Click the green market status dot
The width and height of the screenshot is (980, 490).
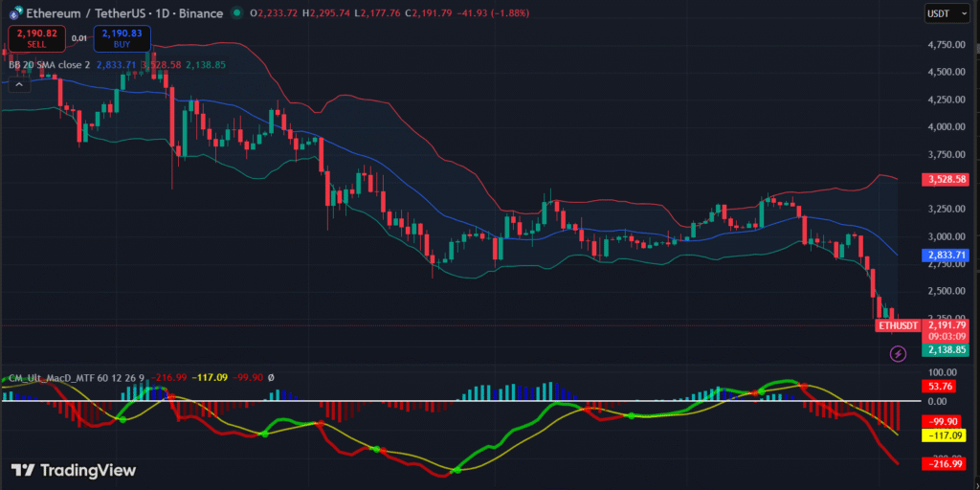pyautogui.click(x=235, y=13)
